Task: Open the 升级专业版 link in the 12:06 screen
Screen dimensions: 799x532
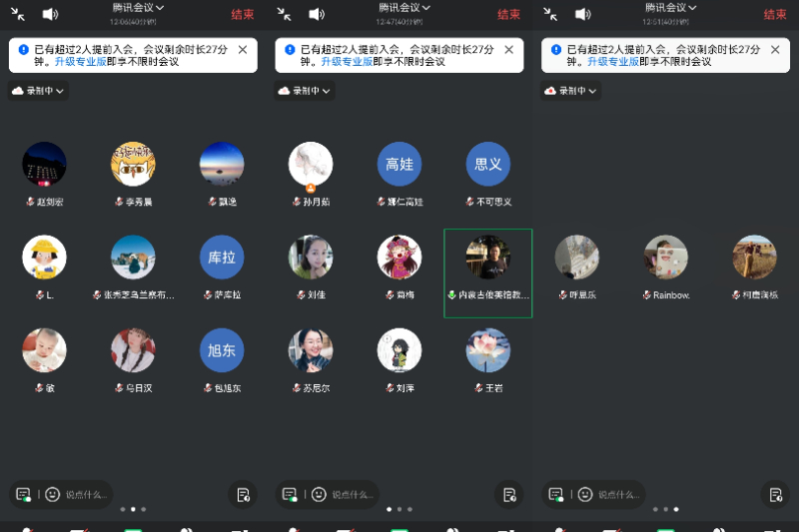Action: tap(81, 62)
